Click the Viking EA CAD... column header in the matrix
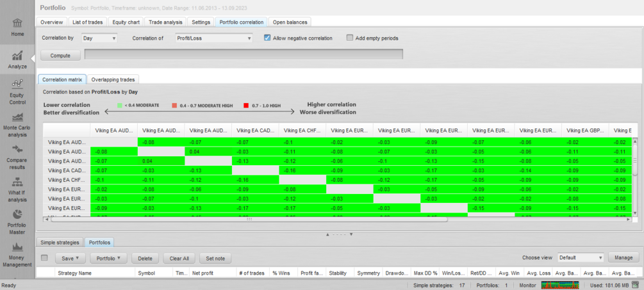This screenshot has height=290, width=644. (255, 131)
